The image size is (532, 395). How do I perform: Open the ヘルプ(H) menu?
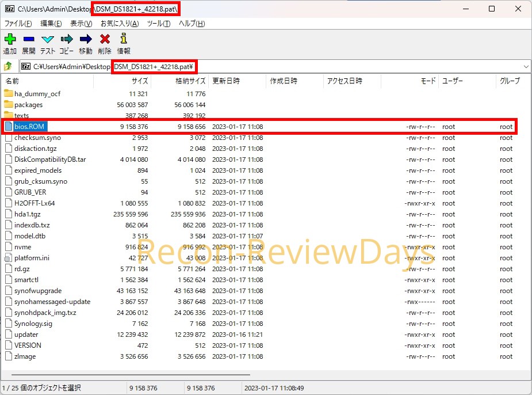[192, 24]
